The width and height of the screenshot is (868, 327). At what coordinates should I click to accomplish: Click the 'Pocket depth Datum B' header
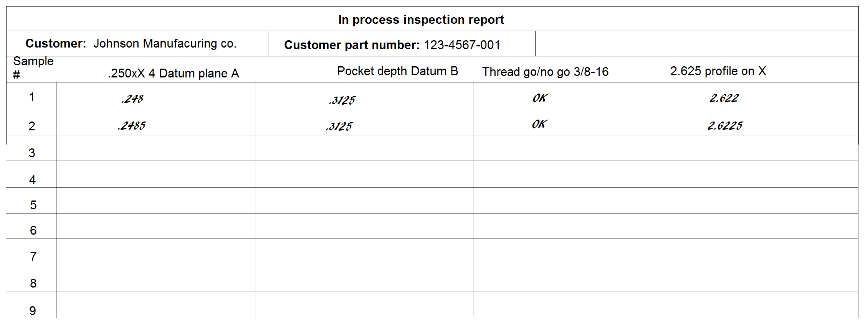point(397,71)
